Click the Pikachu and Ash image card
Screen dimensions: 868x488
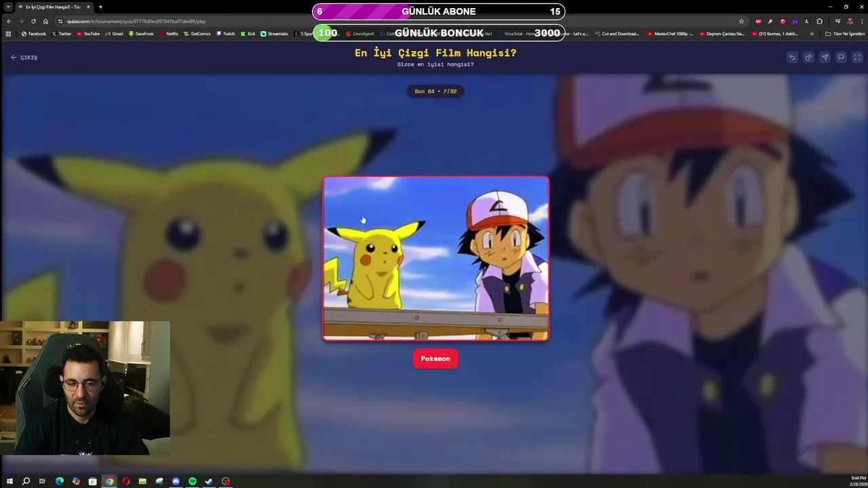pos(436,258)
